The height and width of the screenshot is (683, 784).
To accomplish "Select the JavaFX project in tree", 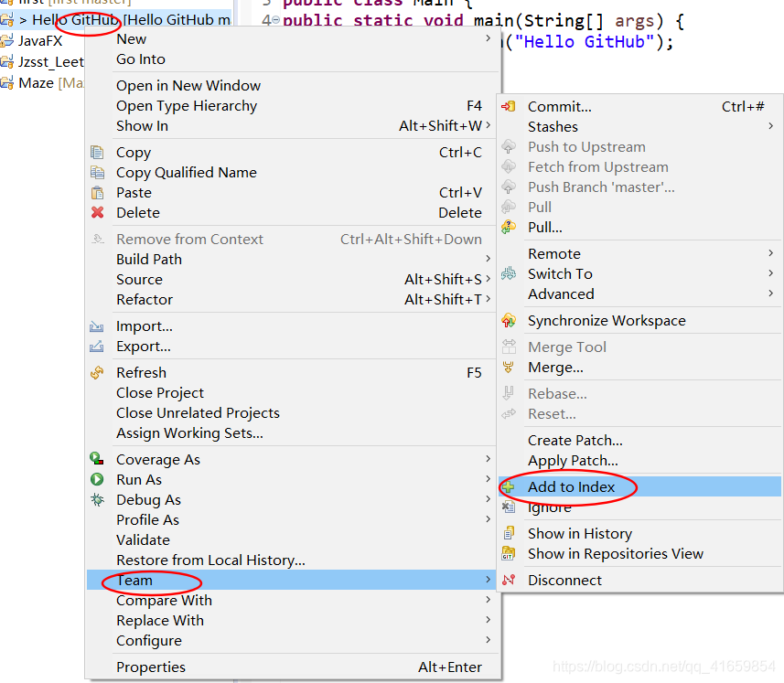I will 40,41.
